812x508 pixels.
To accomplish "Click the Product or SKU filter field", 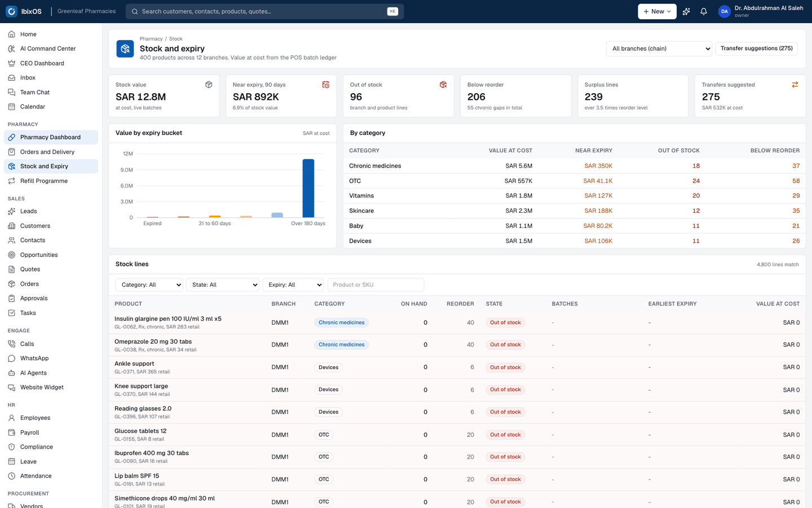I will (x=376, y=285).
